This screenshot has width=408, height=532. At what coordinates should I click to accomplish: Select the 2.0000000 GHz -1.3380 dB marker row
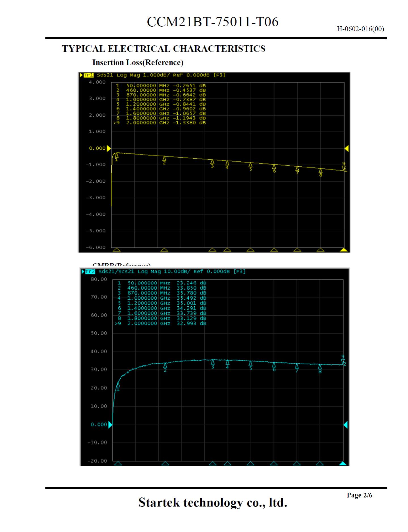pos(160,123)
